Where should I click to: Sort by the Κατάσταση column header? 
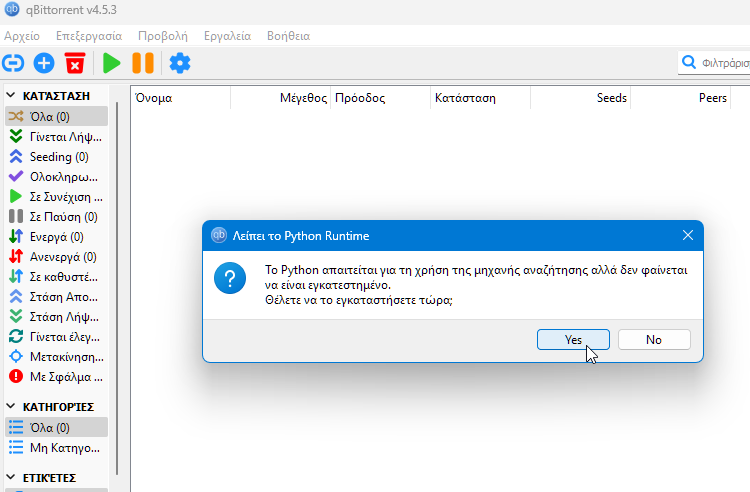point(480,98)
